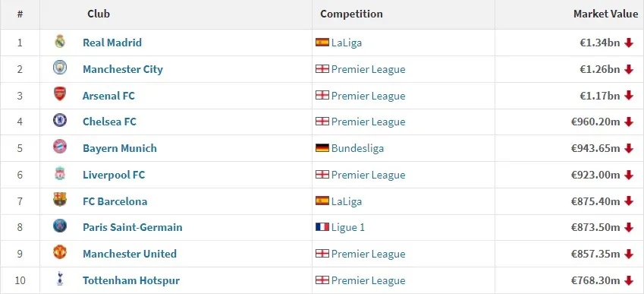Viewport: 644px width, 294px height.
Task: Click the Bayern Munich crest icon
Action: [60, 147]
